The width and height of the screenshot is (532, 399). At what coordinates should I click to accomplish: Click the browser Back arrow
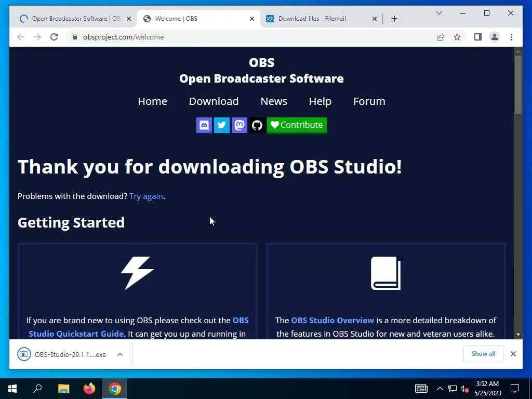point(21,37)
